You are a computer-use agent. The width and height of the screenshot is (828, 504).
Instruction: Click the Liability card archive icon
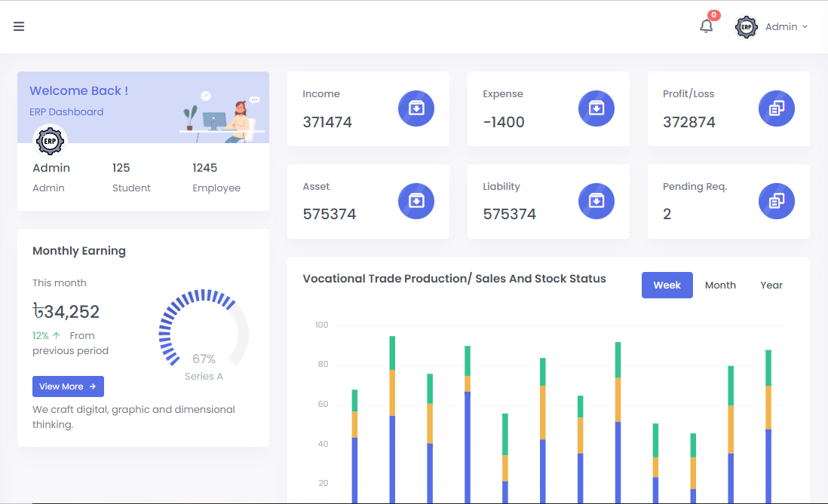pos(596,201)
